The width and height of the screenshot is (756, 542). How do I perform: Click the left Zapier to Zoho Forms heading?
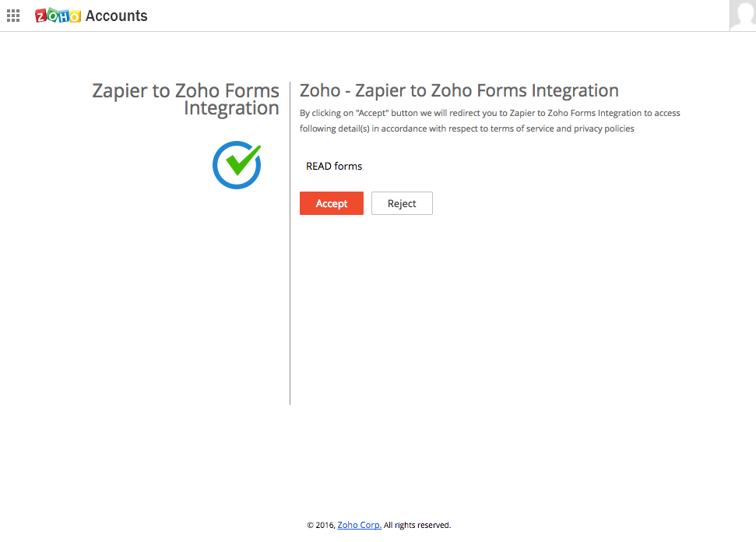[185, 100]
